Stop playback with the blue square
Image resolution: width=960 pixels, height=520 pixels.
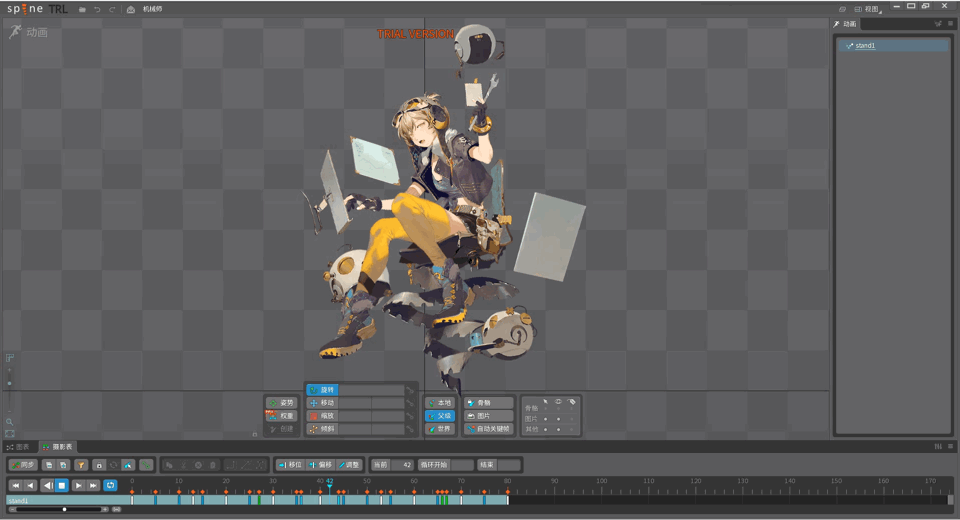[62, 486]
